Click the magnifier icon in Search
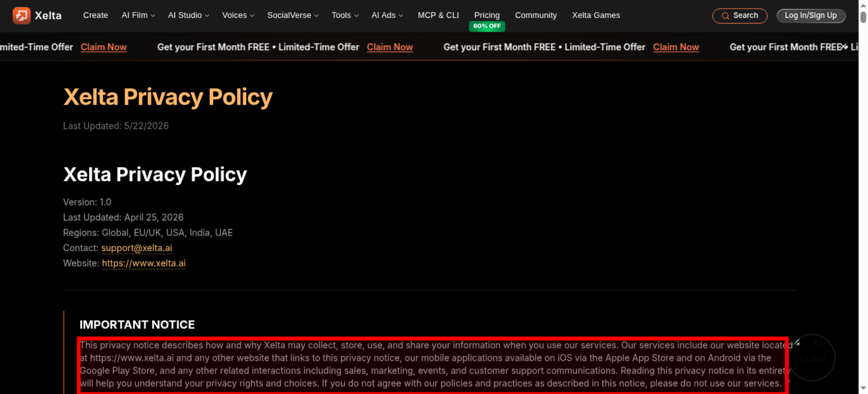The height and width of the screenshot is (394, 868). (x=725, y=16)
